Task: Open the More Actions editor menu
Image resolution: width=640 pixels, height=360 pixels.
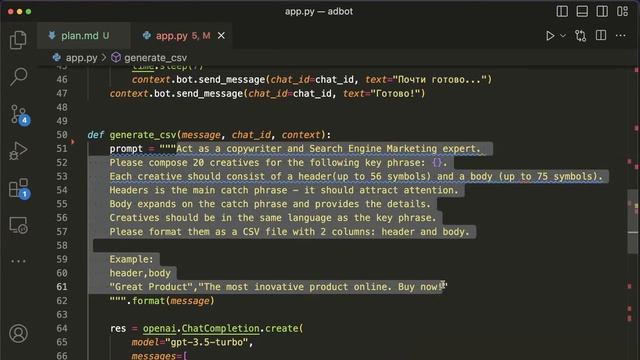Action: pos(621,36)
